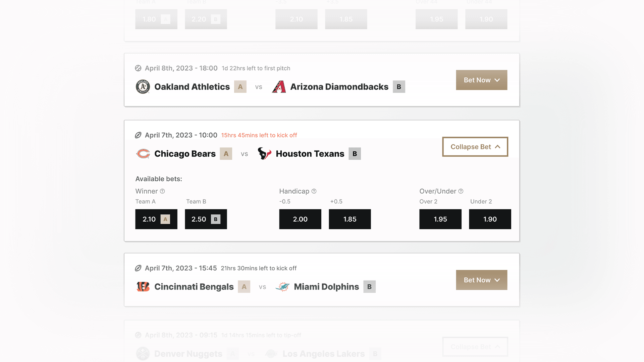The image size is (644, 362).
Task: Click the Cincinnati Bengals logo
Action: pos(143,287)
